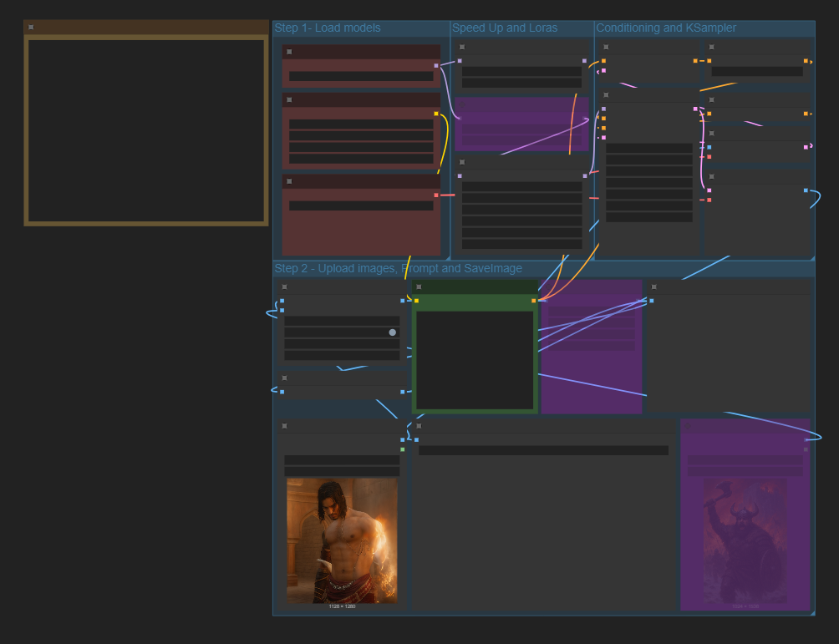The height and width of the screenshot is (644, 839).
Task: Click the field above the toggle in the Step 2 node
Action: click(x=342, y=321)
